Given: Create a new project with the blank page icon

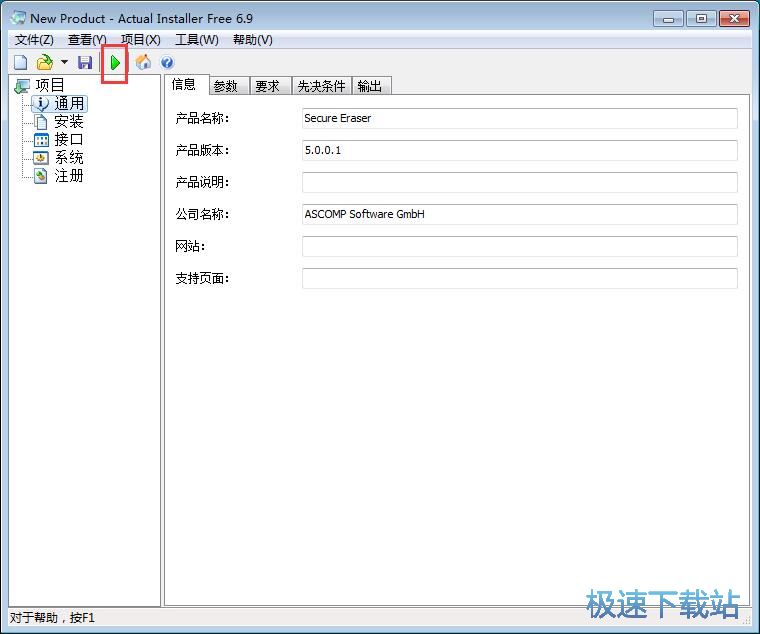Looking at the screenshot, I should pyautogui.click(x=20, y=63).
